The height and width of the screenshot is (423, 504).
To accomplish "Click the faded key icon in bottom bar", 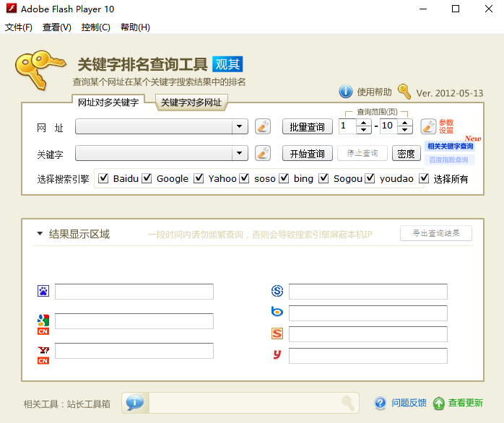I will (x=348, y=403).
